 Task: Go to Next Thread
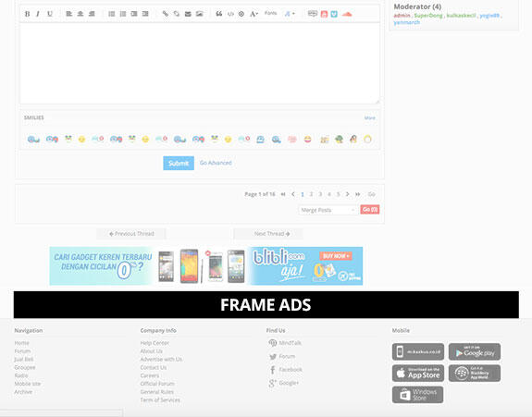[x=268, y=234]
